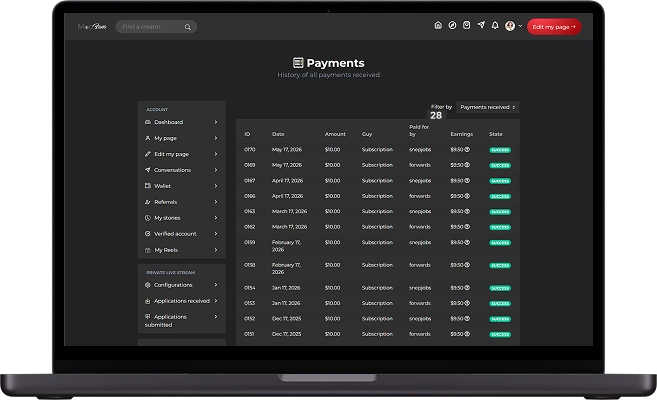
Task: Click the Applications submitted icon
Action: coord(147,317)
